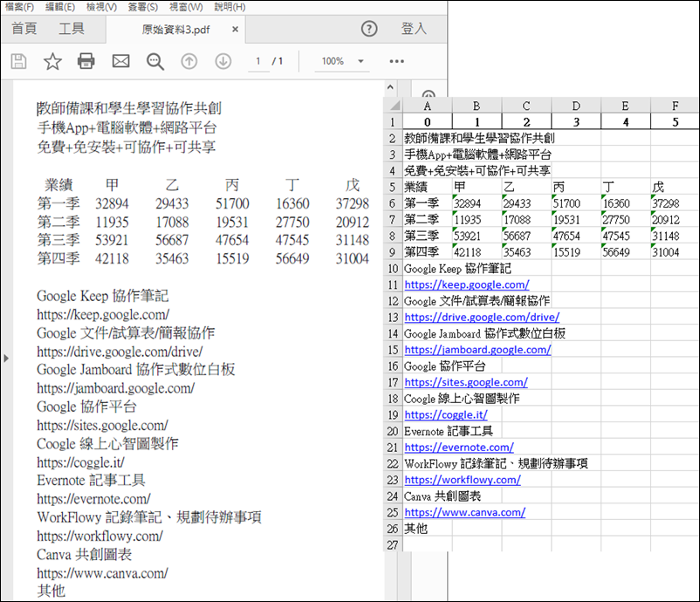Print the PDF document

[x=86, y=61]
